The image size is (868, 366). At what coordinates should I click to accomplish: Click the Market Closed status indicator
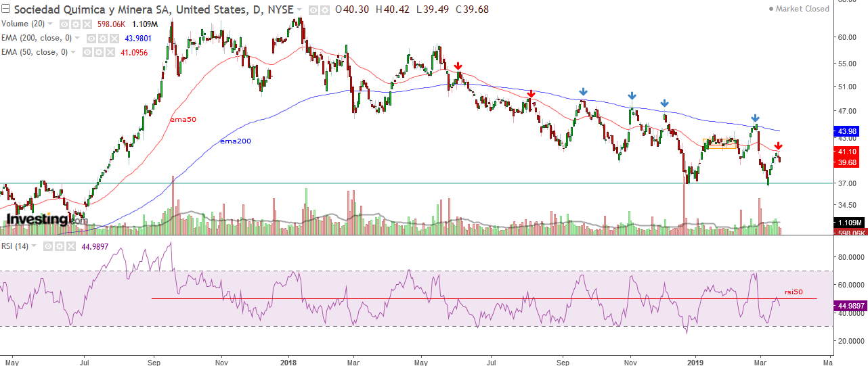799,9
